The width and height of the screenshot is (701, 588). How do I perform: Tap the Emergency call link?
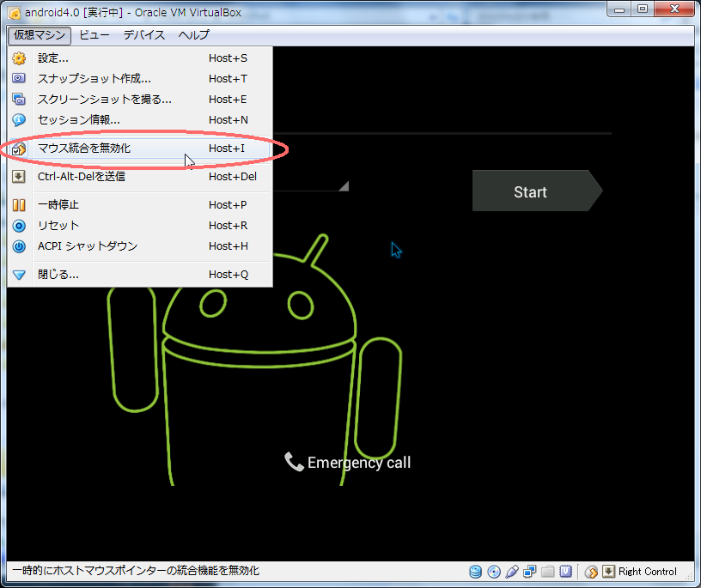pyautogui.click(x=359, y=463)
